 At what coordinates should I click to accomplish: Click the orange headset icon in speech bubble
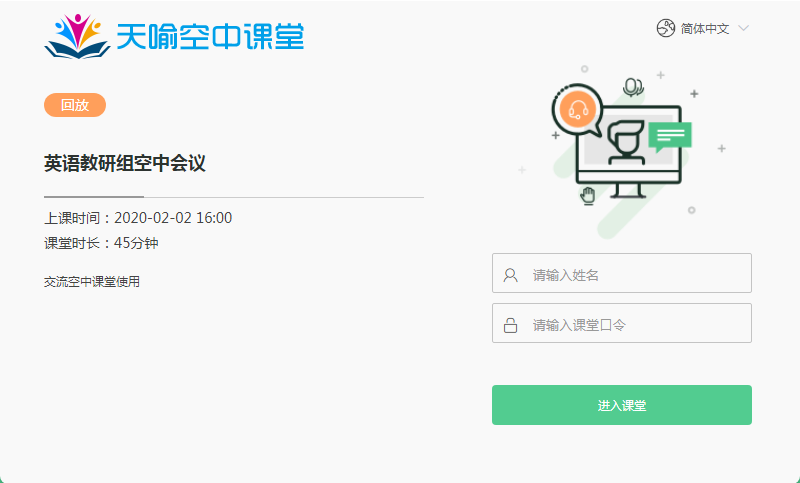(x=578, y=109)
